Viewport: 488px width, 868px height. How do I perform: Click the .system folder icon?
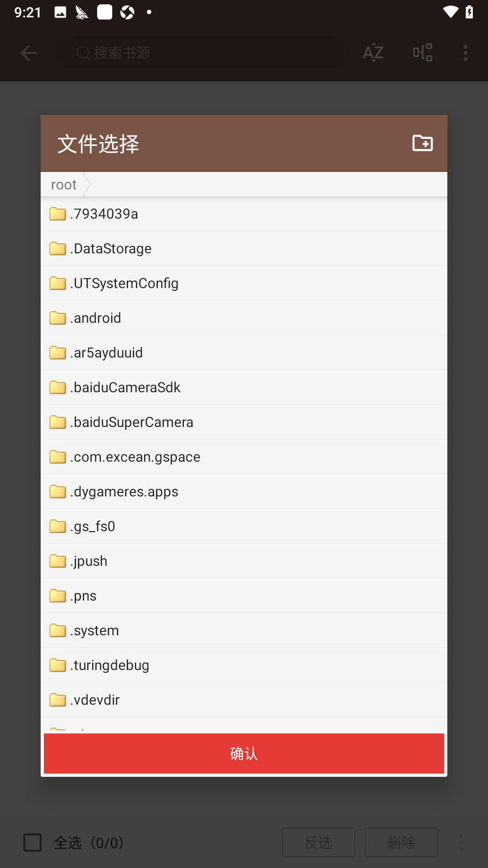pos(57,630)
